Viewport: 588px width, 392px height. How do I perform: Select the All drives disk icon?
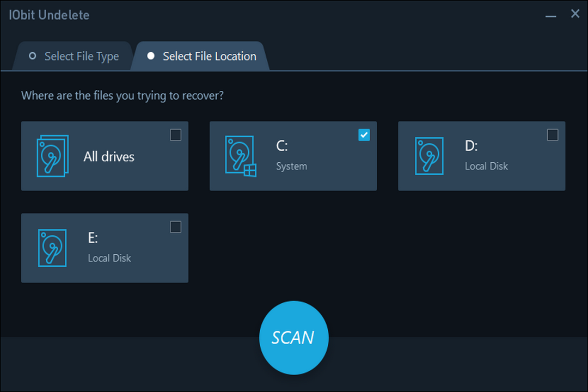pyautogui.click(x=52, y=156)
